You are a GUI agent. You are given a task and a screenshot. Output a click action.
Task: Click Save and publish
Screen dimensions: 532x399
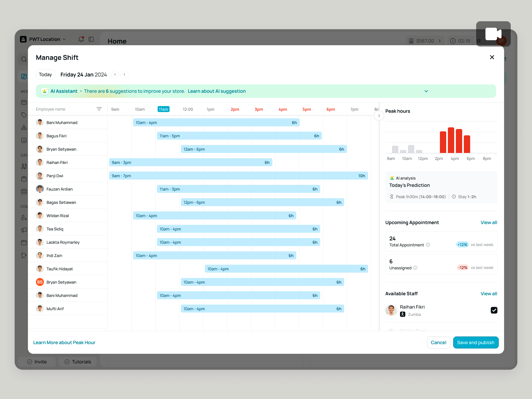point(476,342)
